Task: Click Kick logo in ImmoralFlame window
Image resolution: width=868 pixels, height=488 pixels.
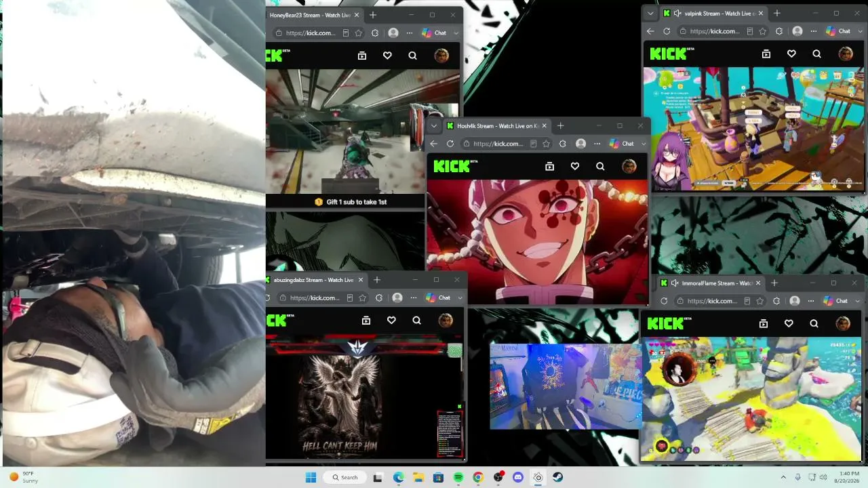Action: (669, 323)
